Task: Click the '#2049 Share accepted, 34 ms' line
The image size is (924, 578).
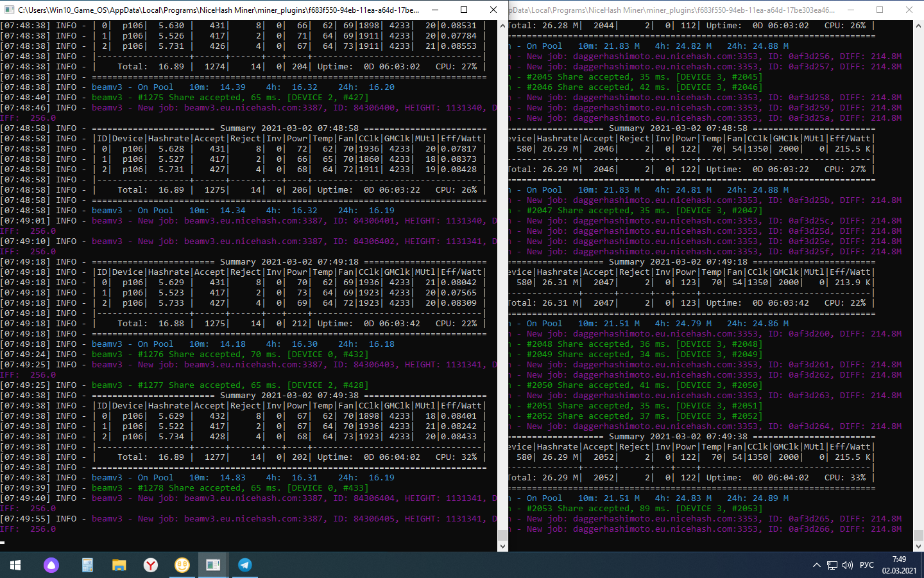Action: [x=636, y=355]
